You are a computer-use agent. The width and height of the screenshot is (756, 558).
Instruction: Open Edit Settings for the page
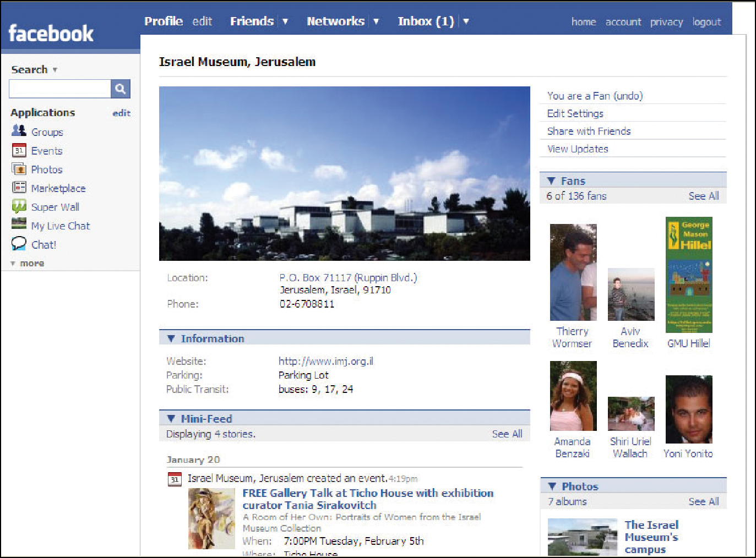tap(575, 113)
